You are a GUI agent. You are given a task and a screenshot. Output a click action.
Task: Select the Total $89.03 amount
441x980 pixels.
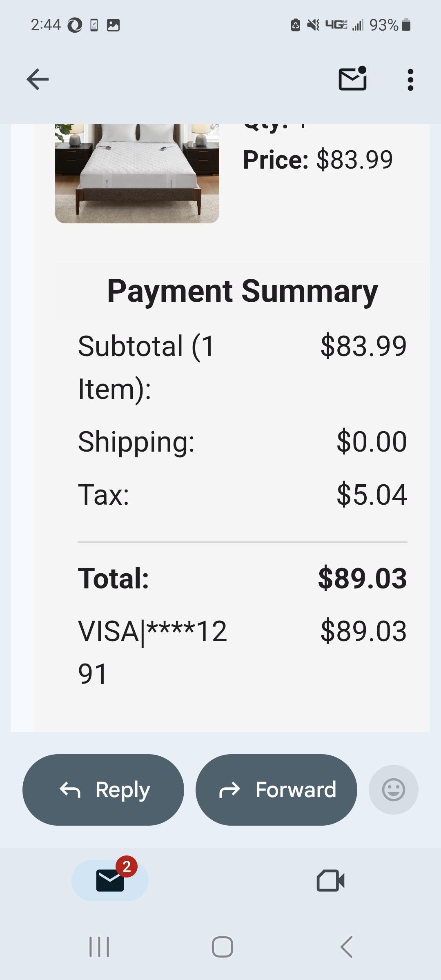pyautogui.click(x=363, y=578)
